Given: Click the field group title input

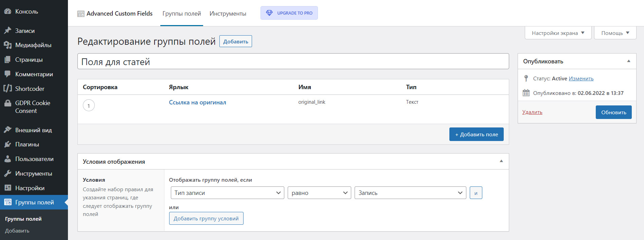Looking at the screenshot, I should 293,61.
